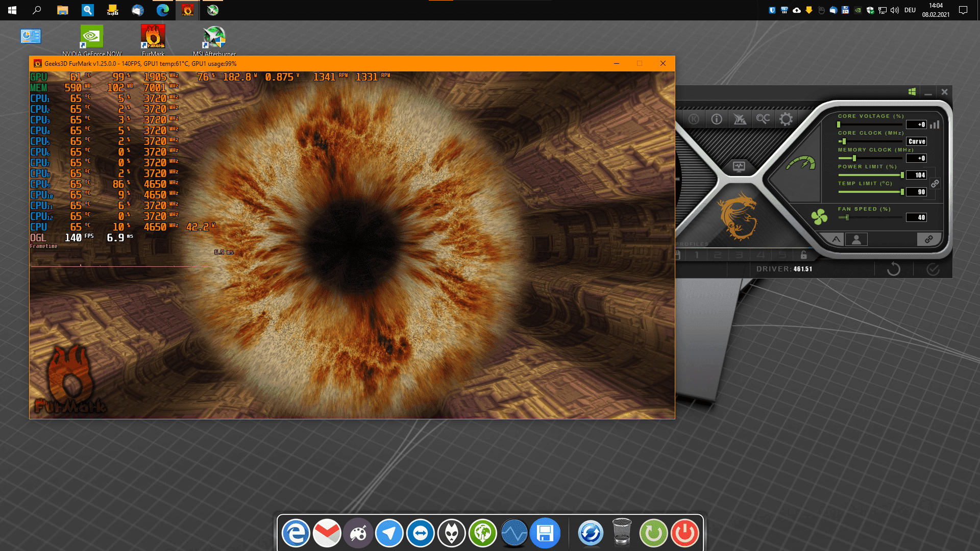Launch the waveform monitor app in dock

(x=514, y=533)
